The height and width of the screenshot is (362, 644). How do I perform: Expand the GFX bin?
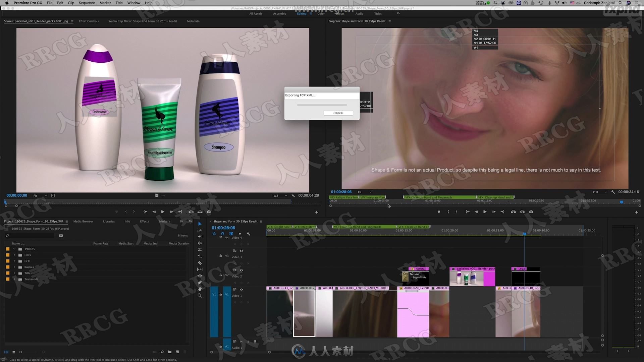coord(14,261)
